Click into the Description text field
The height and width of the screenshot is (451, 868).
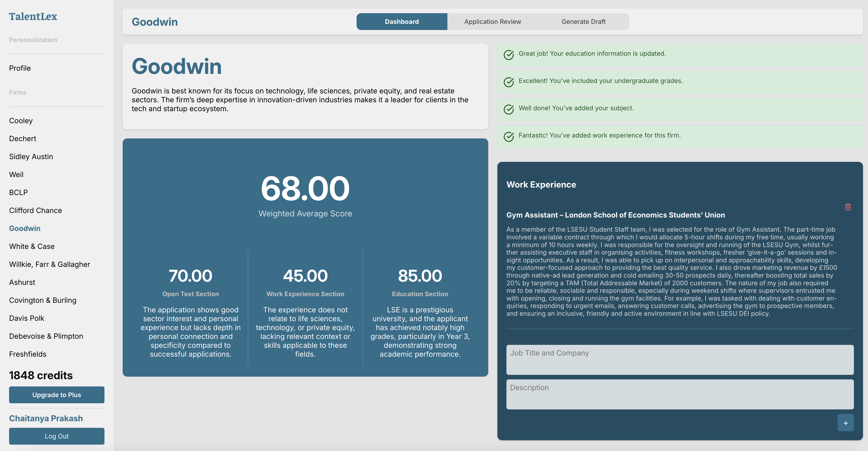point(680,394)
